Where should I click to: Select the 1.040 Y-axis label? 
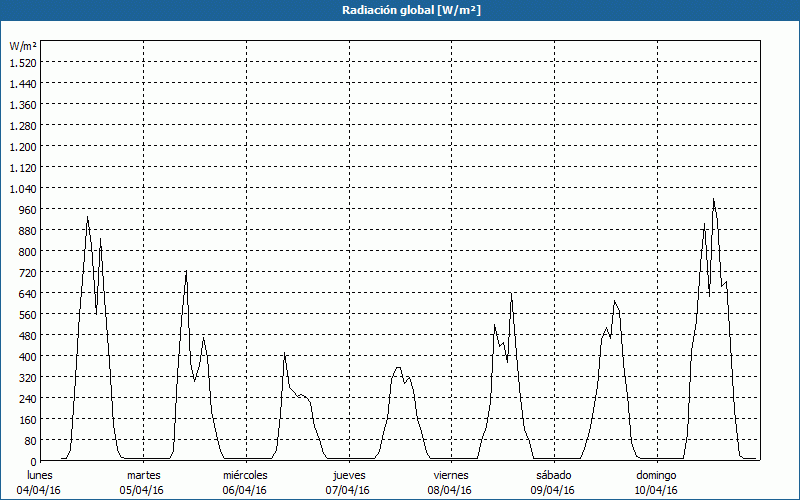22,188
